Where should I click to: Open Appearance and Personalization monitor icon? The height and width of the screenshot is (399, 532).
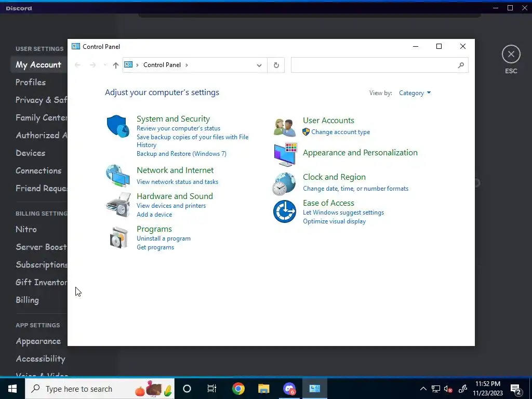click(x=286, y=154)
